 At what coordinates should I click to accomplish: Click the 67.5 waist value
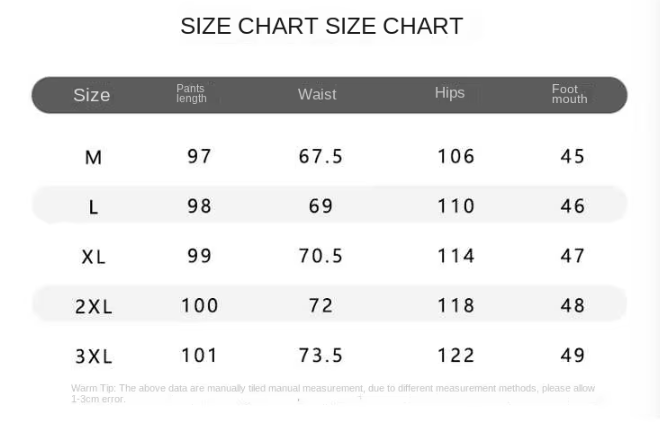point(321,156)
